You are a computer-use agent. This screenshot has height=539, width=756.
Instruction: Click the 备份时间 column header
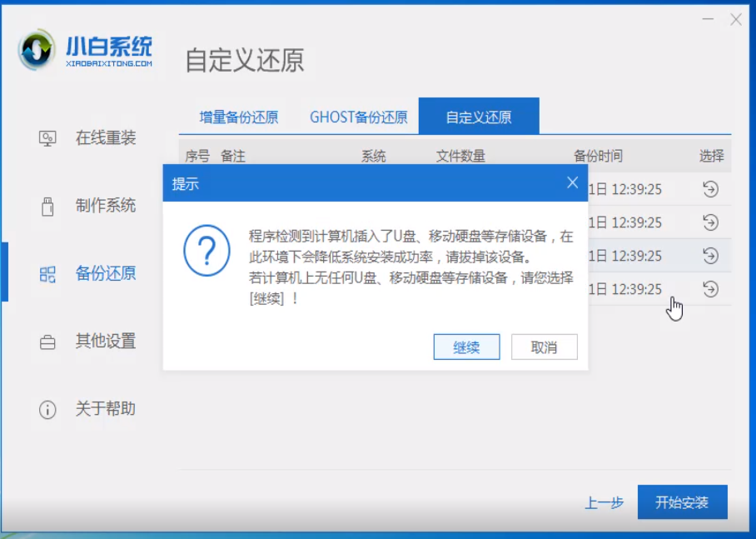tap(598, 155)
